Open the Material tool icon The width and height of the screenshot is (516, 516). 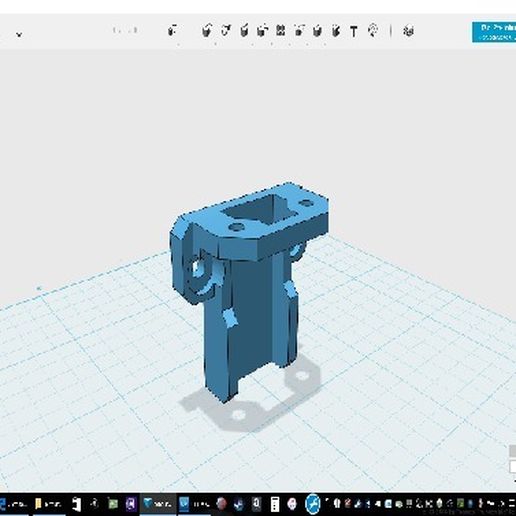409,31
